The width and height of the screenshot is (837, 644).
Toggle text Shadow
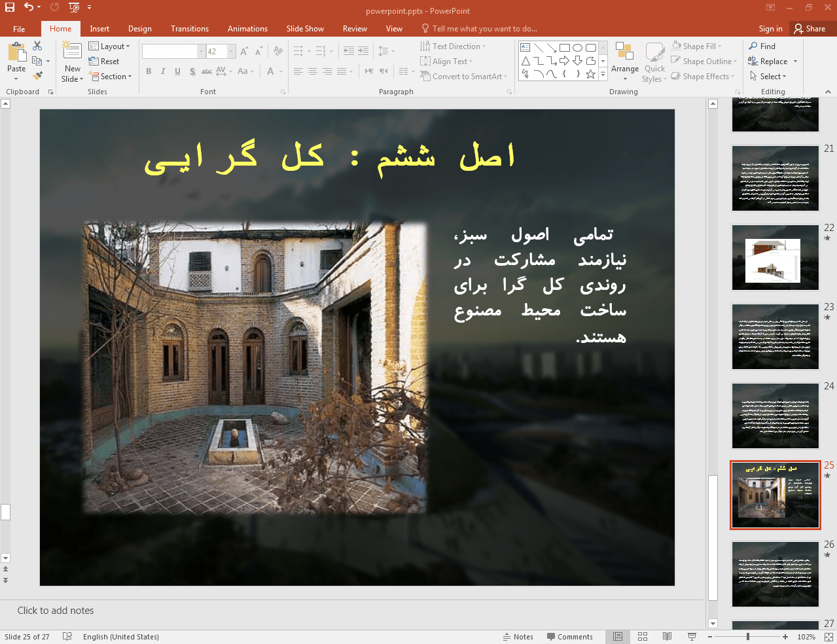[x=192, y=71]
